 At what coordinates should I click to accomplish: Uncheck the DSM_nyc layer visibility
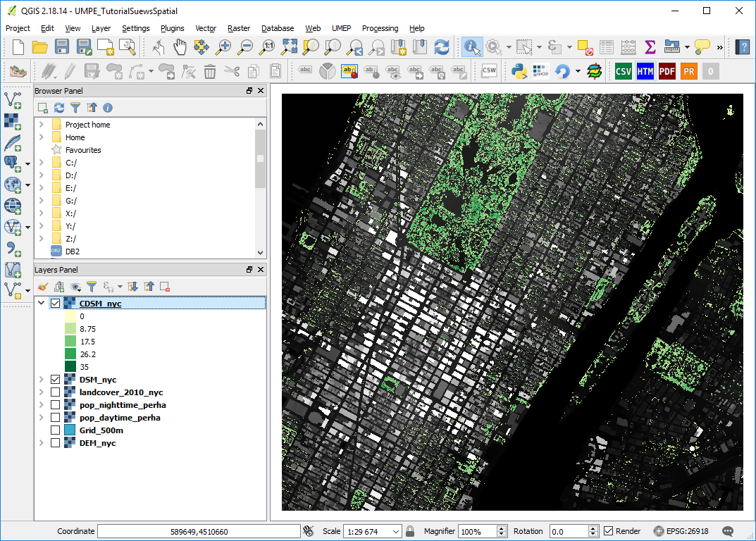point(55,380)
